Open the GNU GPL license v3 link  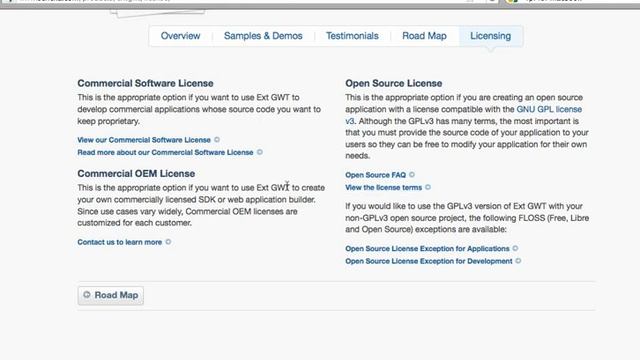click(x=549, y=109)
